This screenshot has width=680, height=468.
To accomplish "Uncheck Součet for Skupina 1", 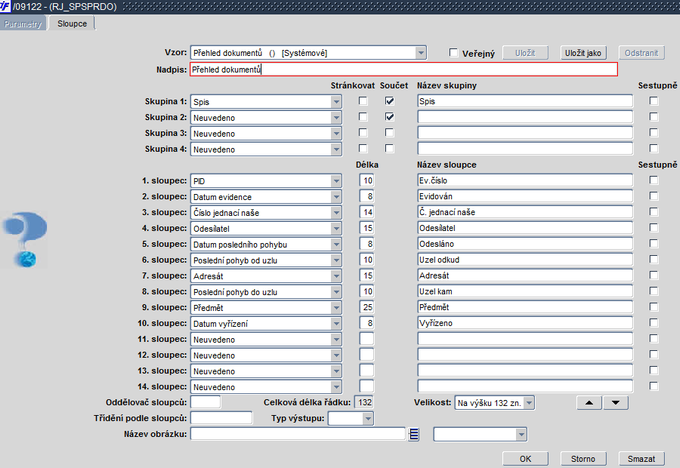I will (389, 101).
